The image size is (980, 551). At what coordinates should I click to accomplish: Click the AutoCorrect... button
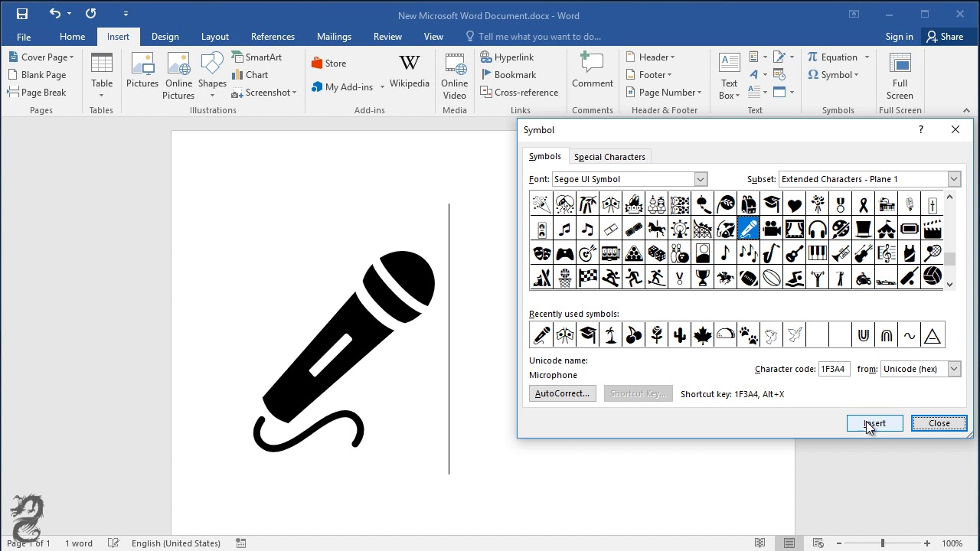(562, 393)
